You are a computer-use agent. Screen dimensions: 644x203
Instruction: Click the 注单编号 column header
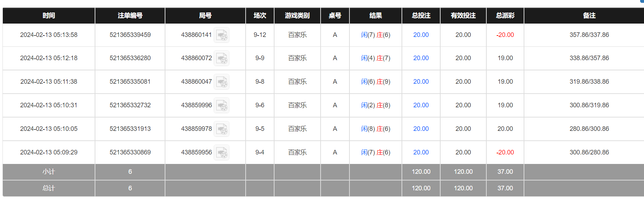tap(130, 15)
